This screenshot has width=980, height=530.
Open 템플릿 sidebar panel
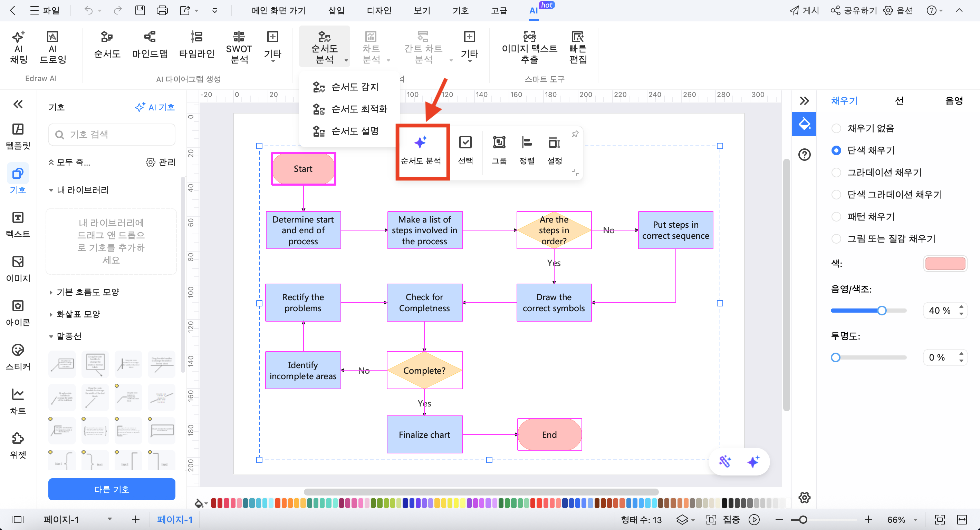18,137
